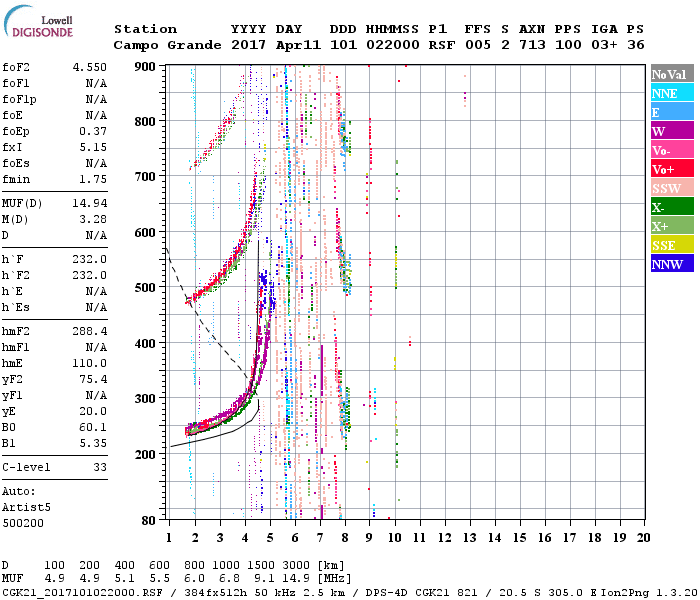Click the hmE value 110.0
Image resolution: width=700 pixels, height=600 pixels.
click(90, 363)
